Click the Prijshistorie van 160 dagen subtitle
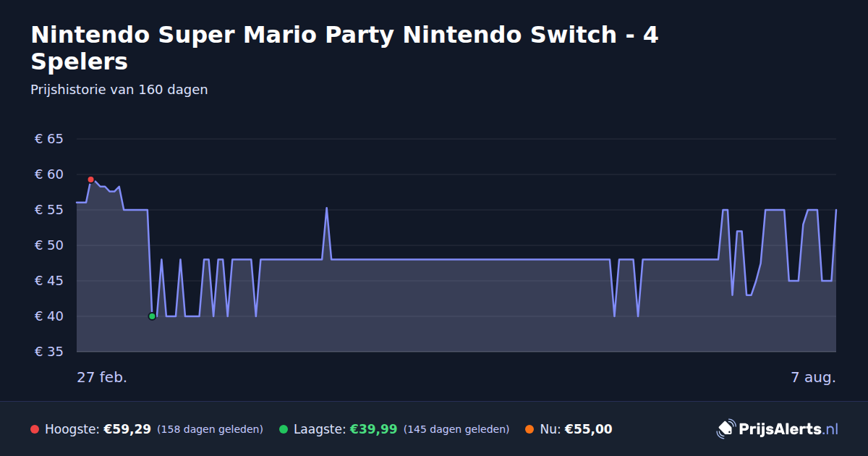868x456 pixels. pyautogui.click(x=119, y=90)
